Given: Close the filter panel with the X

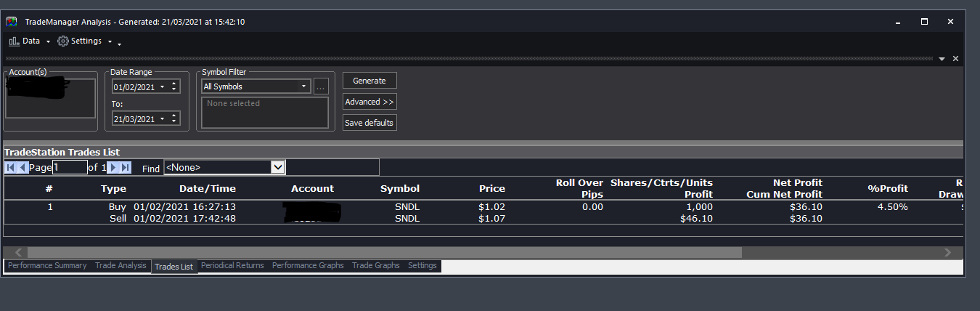Looking at the screenshot, I should click(x=955, y=59).
